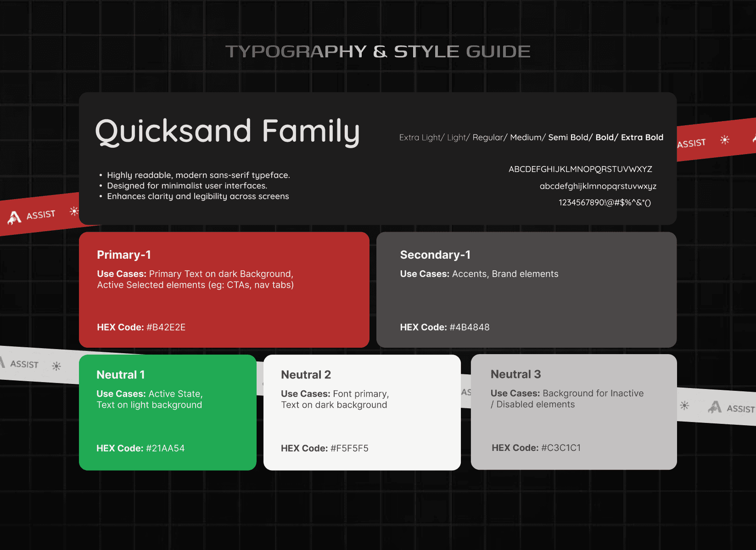Click sun icon on lower-left gray ribbon
The image size is (756, 550).
click(56, 366)
